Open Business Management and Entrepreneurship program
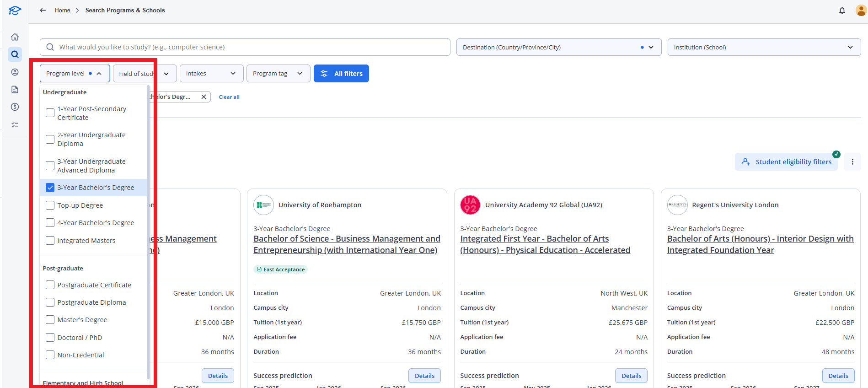The image size is (868, 388). click(347, 244)
